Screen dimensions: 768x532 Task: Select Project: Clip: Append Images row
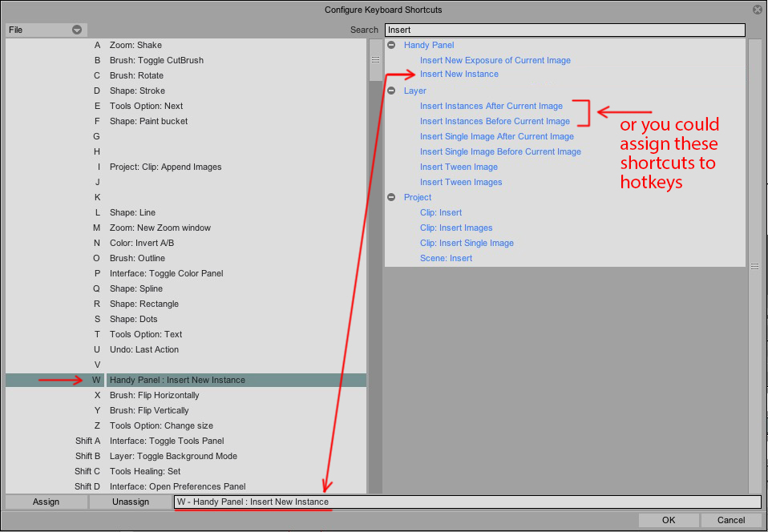pyautogui.click(x=186, y=167)
